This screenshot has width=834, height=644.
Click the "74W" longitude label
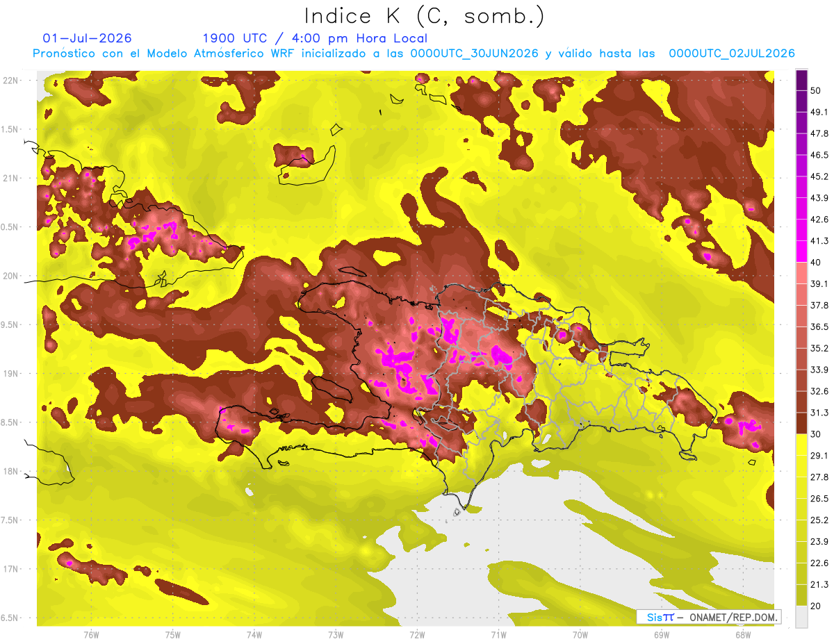254,635
